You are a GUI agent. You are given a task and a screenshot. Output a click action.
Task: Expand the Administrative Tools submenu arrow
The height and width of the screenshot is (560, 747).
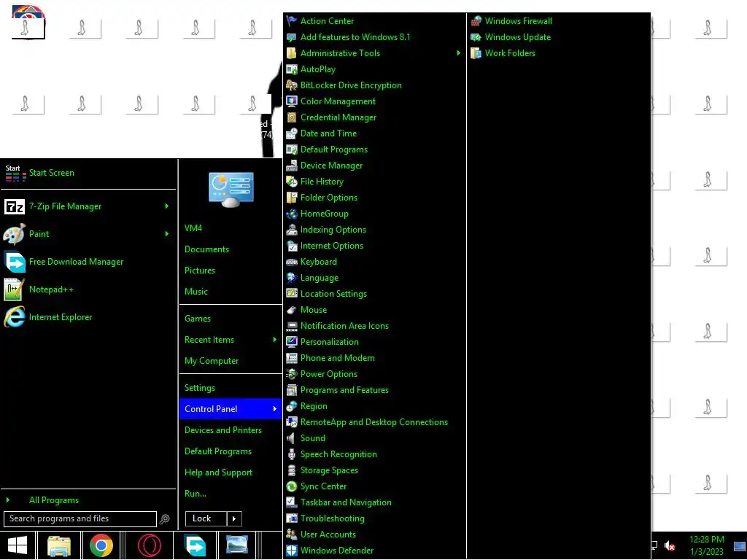(x=459, y=52)
